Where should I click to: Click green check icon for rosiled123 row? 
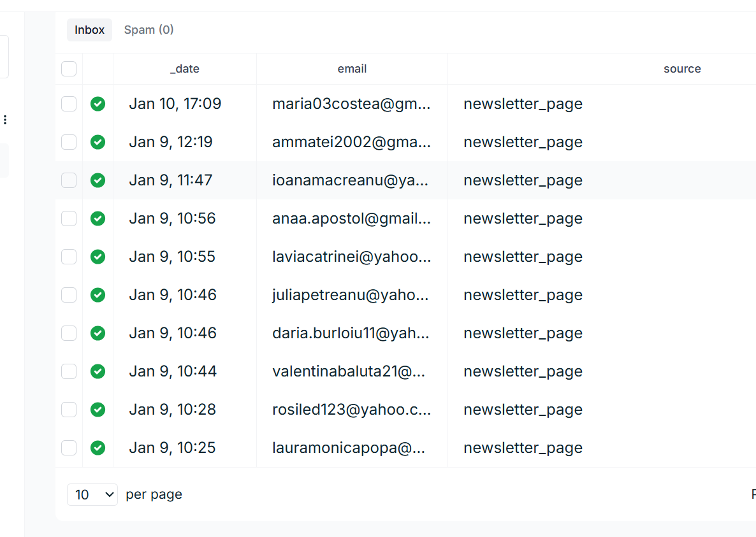coord(98,410)
